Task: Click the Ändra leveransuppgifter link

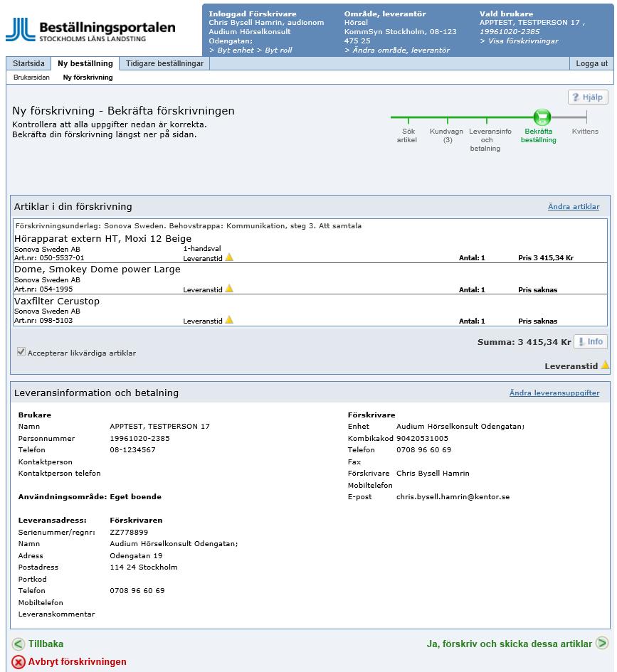Action: pyautogui.click(x=554, y=393)
